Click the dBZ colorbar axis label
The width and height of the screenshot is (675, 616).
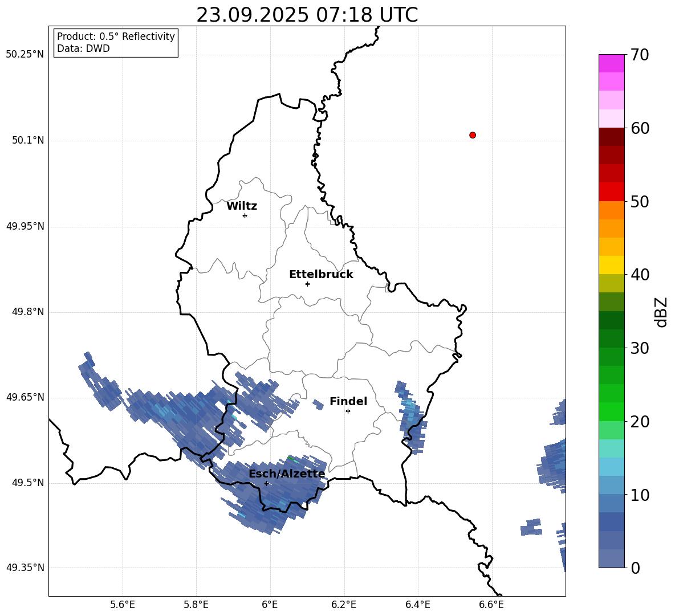(662, 312)
